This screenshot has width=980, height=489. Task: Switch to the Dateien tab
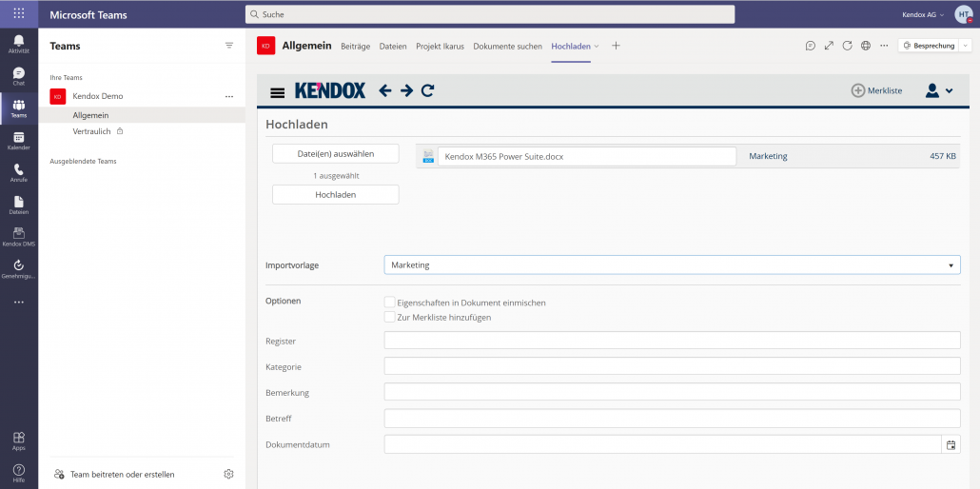pyautogui.click(x=392, y=46)
